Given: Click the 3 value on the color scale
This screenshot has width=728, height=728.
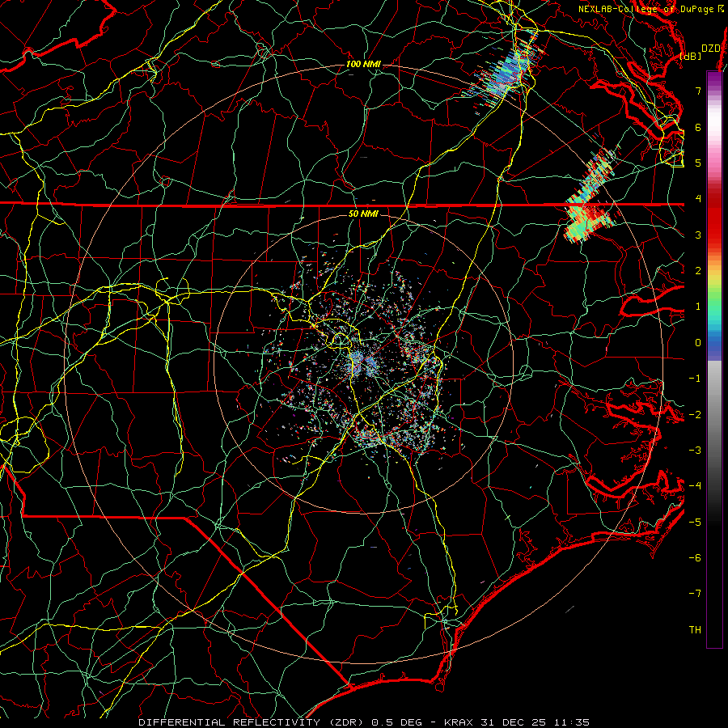Looking at the screenshot, I should click(698, 235).
